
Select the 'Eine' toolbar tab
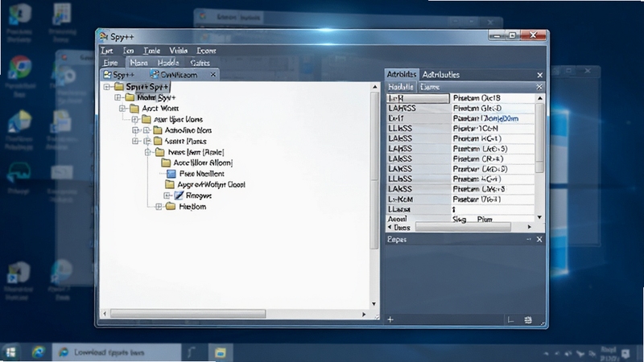pos(110,63)
